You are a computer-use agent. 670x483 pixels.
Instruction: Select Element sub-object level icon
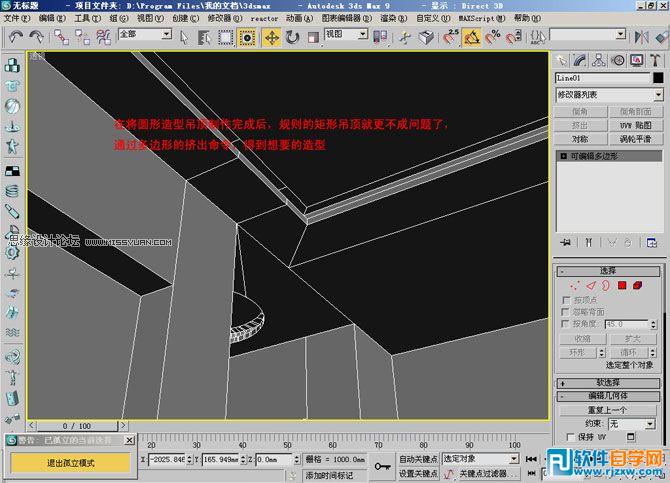[x=637, y=285]
